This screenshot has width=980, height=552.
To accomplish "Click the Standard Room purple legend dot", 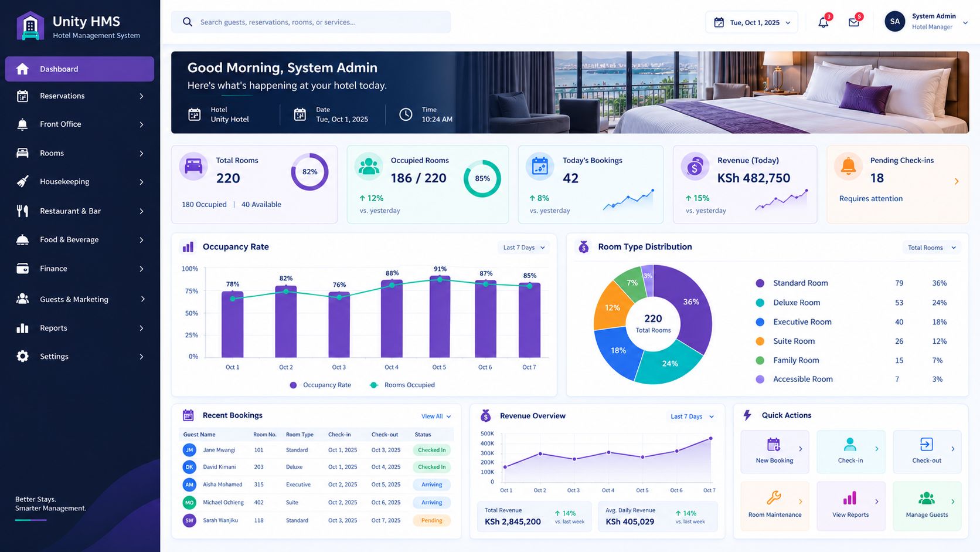I will (x=760, y=283).
